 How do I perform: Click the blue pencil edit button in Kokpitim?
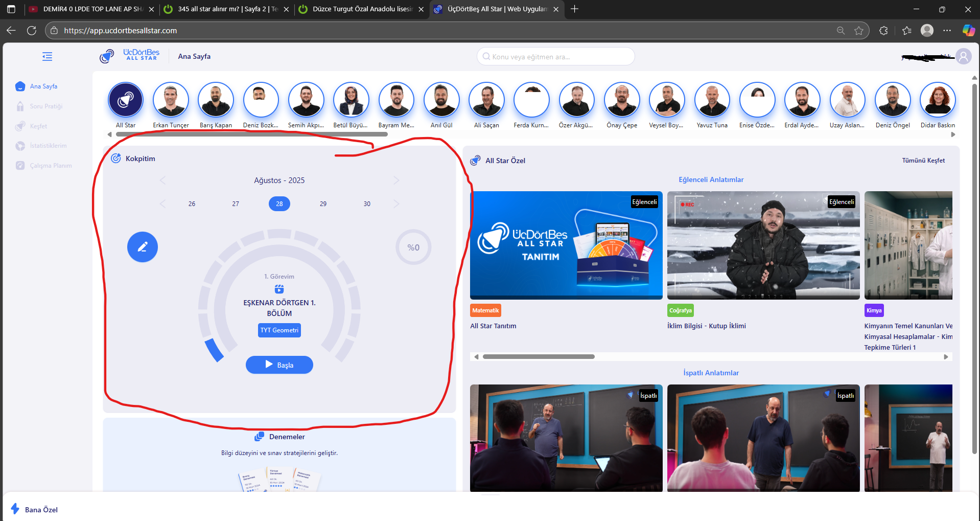[143, 247]
